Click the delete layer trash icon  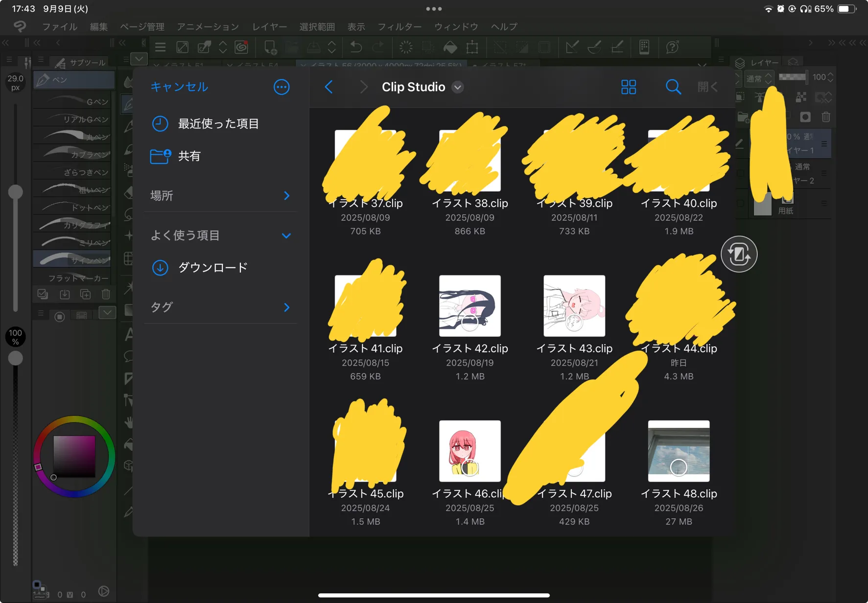point(826,117)
